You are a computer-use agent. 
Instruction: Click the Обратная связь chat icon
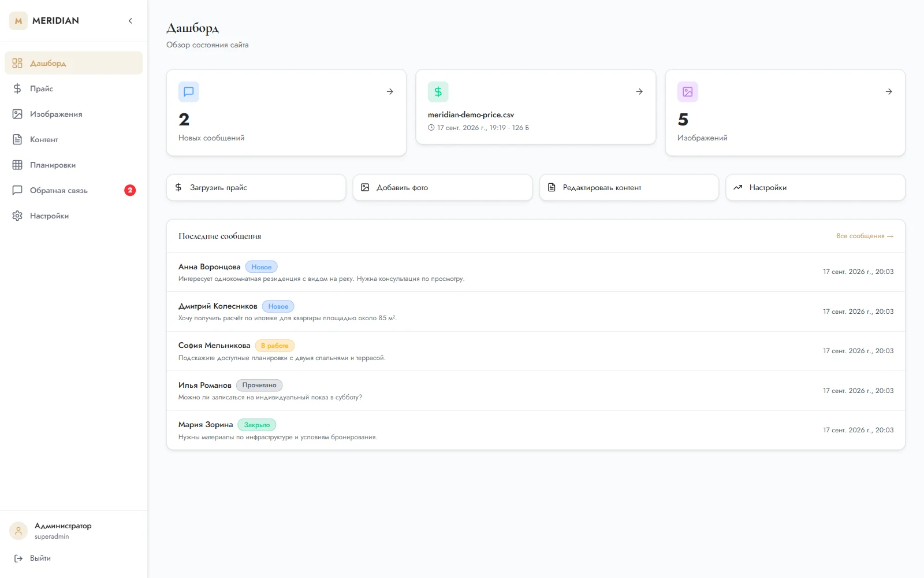[x=17, y=190]
